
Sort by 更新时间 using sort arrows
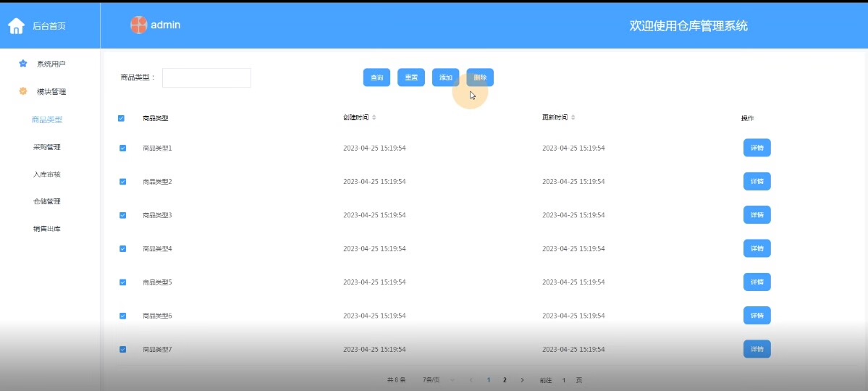click(573, 117)
